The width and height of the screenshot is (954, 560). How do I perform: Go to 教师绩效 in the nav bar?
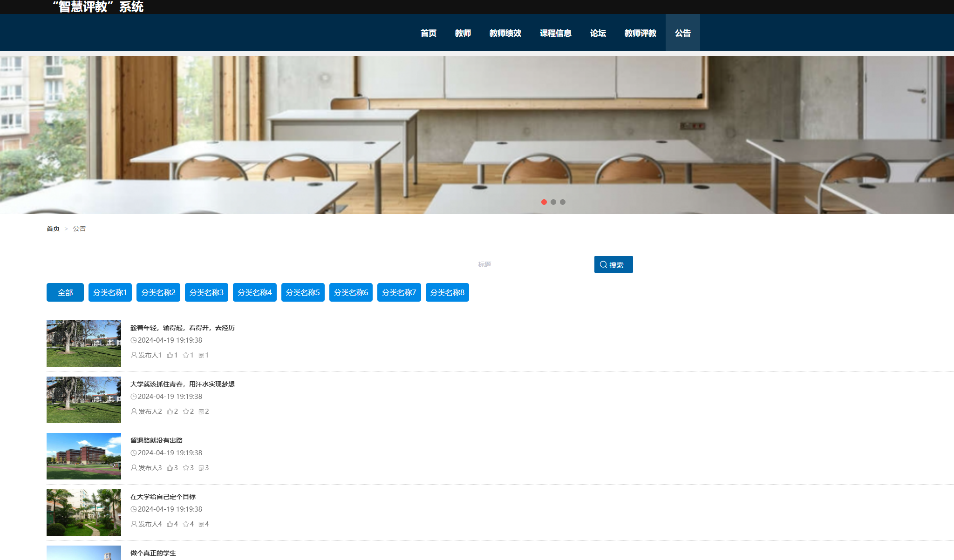[x=505, y=33]
